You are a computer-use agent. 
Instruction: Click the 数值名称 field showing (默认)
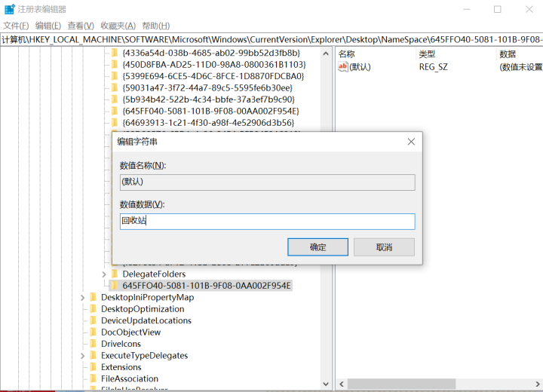point(267,182)
